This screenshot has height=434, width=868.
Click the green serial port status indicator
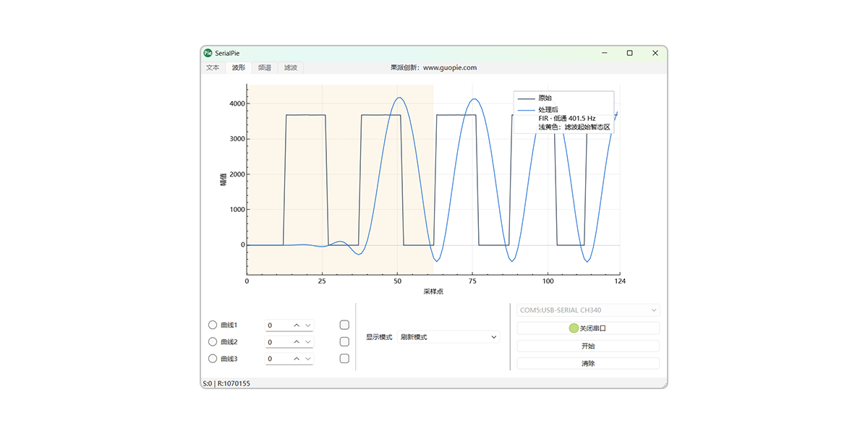tap(574, 328)
